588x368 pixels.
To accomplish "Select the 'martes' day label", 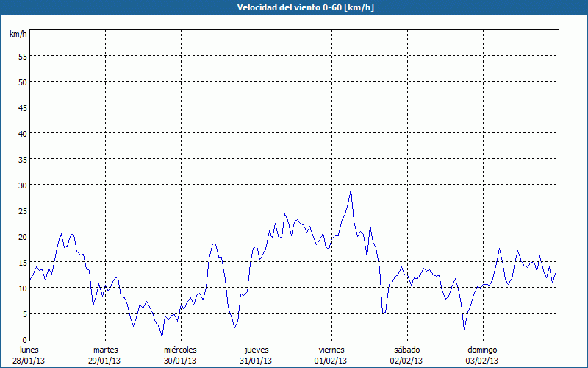I will [106, 350].
